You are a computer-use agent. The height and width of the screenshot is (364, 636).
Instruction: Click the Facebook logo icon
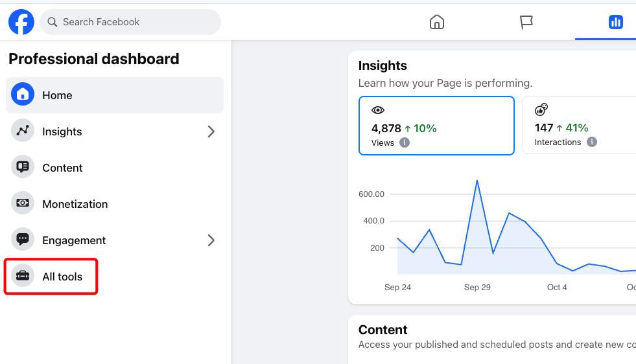point(21,22)
